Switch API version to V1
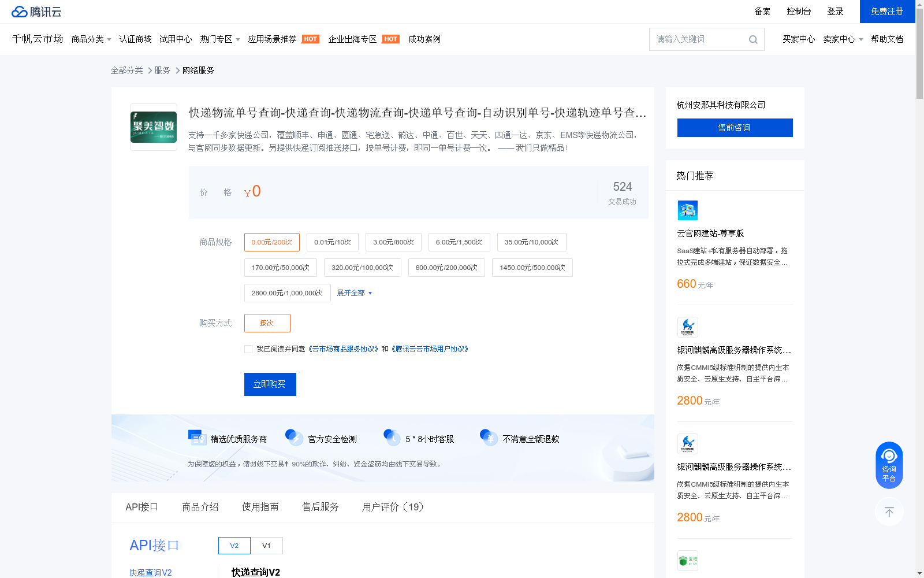 click(x=267, y=546)
